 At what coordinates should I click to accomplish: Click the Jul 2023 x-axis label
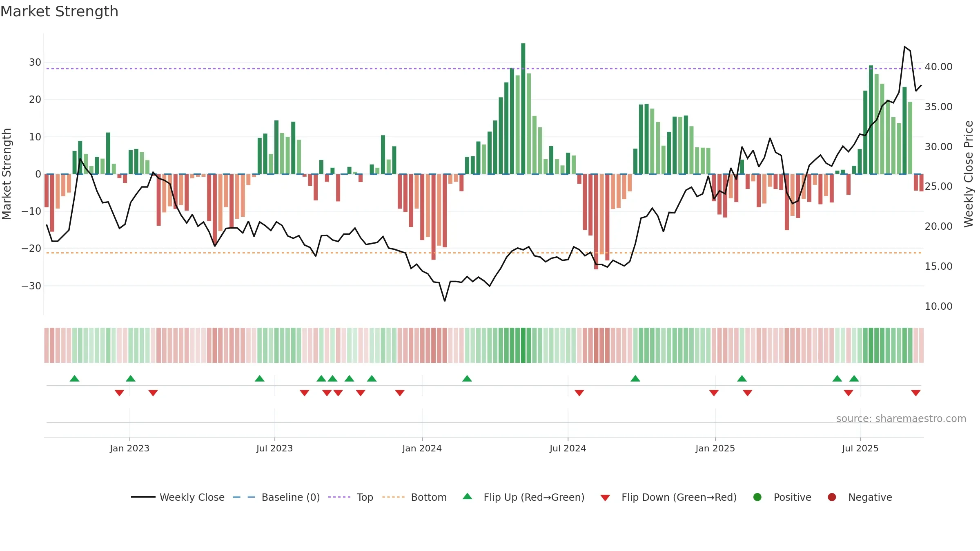click(x=274, y=448)
